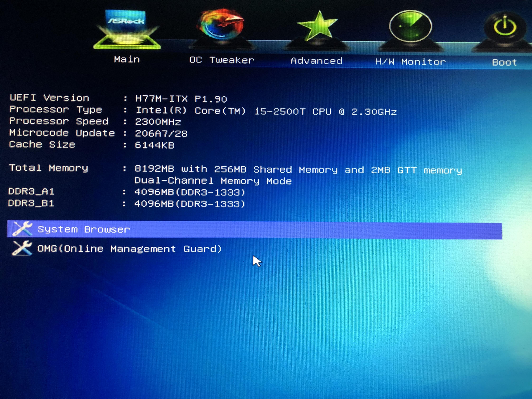Image resolution: width=532 pixels, height=399 pixels.
Task: Click the tools icon beside OMG entry
Action: pyautogui.click(x=22, y=248)
